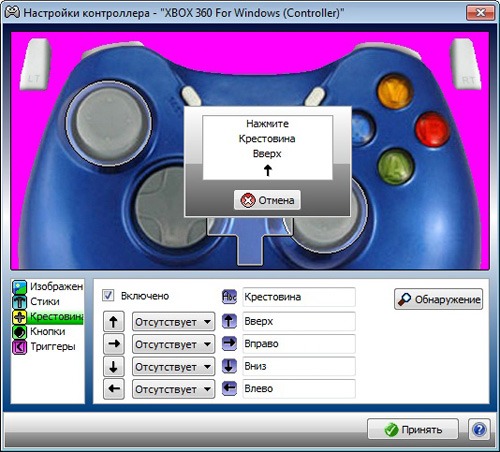Screen dimensions: 500x452
Task: Open the Up direction Отсутствует dropdown
Action: [x=173, y=322]
